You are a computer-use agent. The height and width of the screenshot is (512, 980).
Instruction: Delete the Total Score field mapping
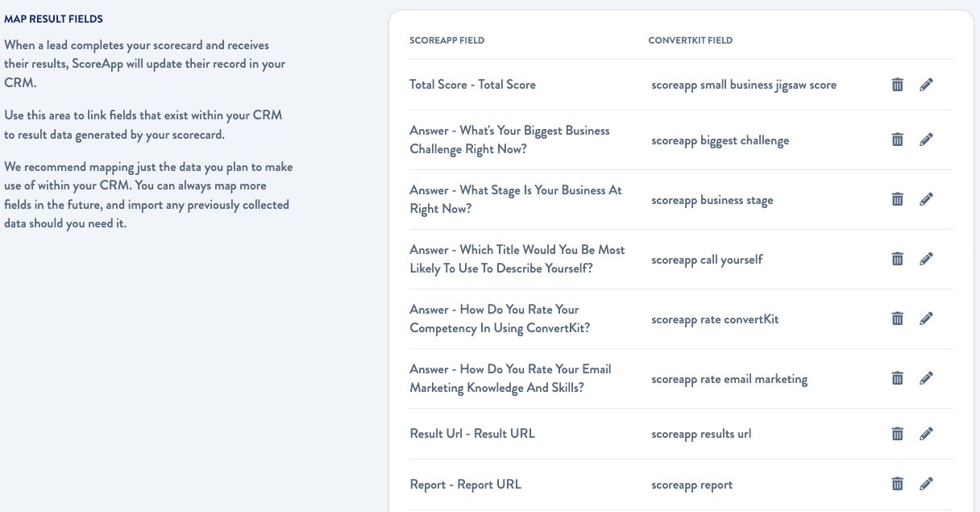897,84
